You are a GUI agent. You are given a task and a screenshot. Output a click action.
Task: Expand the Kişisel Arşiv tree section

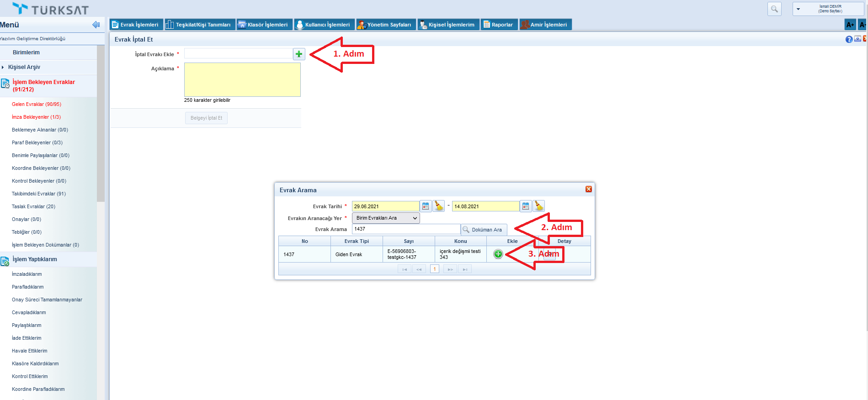(x=3, y=67)
